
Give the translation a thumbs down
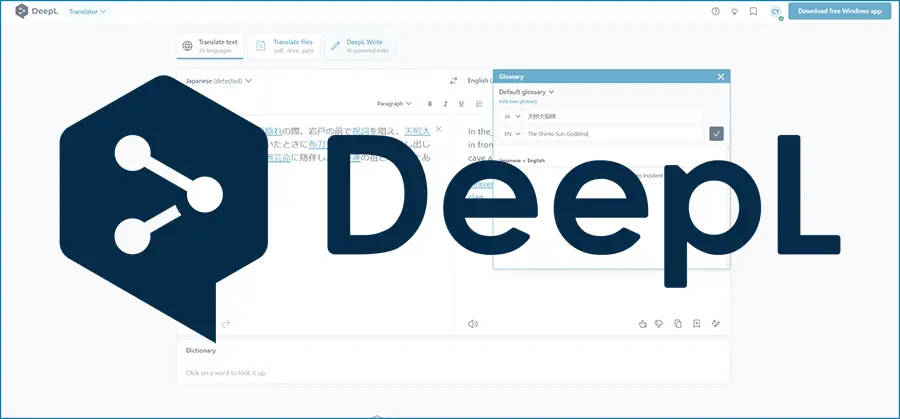coord(660,323)
